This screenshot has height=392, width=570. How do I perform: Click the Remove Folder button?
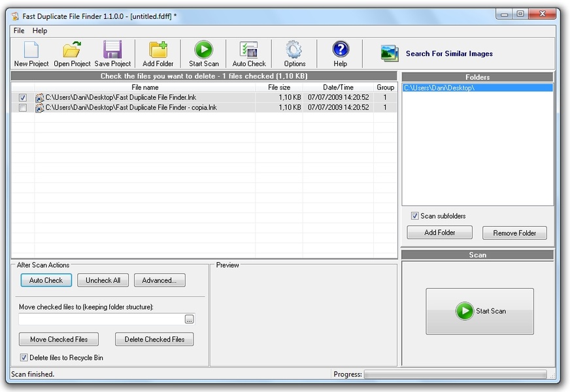pyautogui.click(x=514, y=233)
